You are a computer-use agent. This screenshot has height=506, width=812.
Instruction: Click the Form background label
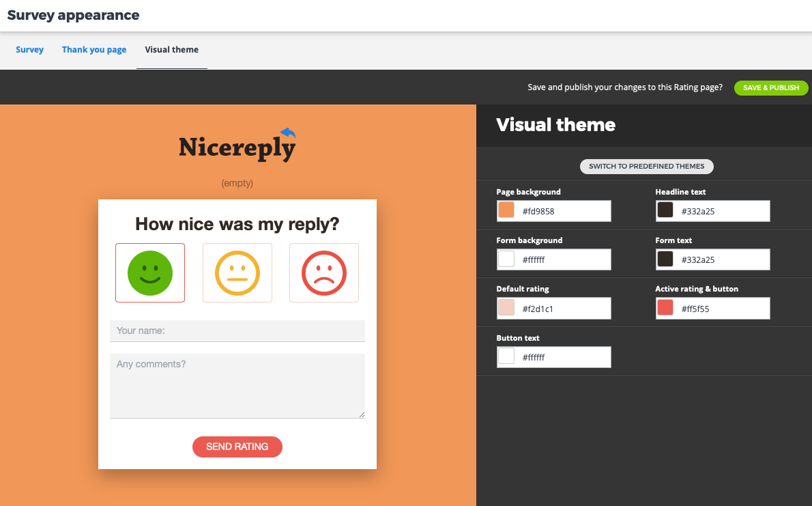point(530,240)
